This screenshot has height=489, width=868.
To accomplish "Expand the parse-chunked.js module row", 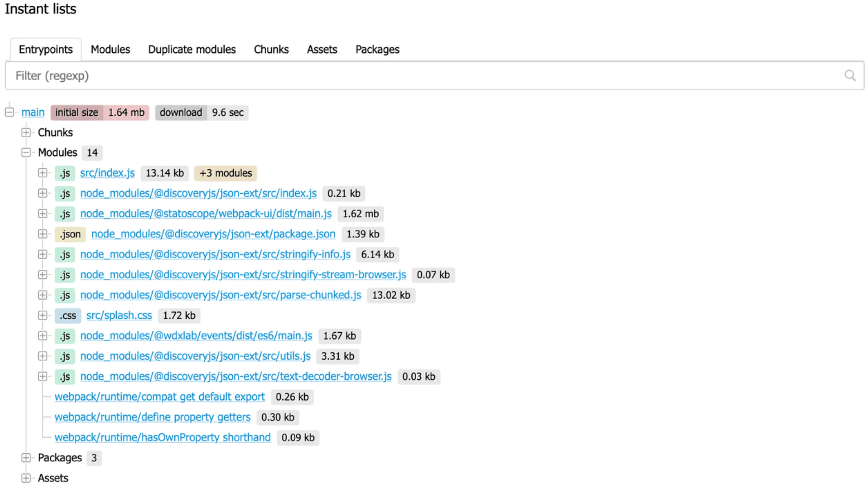I will pos(43,295).
